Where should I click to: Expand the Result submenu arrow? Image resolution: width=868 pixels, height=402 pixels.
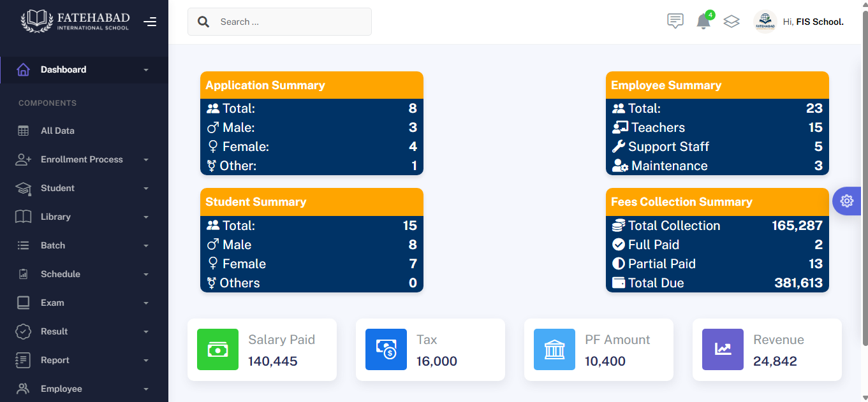click(x=146, y=331)
